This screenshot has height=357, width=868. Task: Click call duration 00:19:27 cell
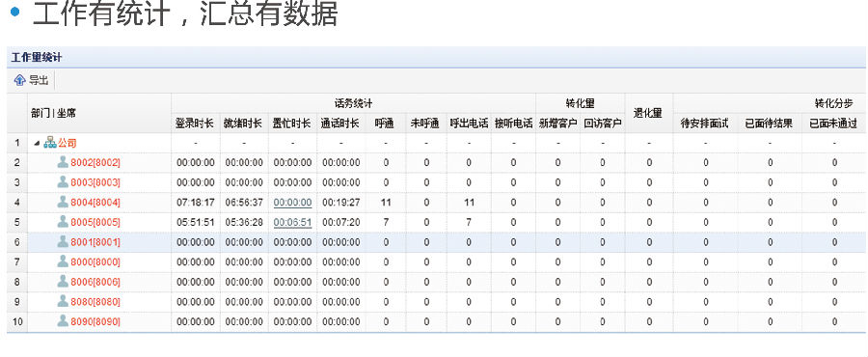click(x=341, y=203)
